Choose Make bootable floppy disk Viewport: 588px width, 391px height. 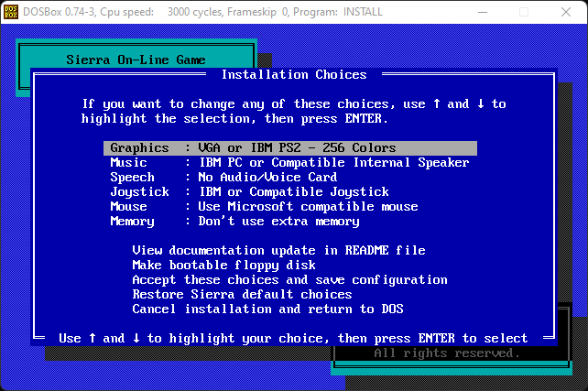pos(223,265)
